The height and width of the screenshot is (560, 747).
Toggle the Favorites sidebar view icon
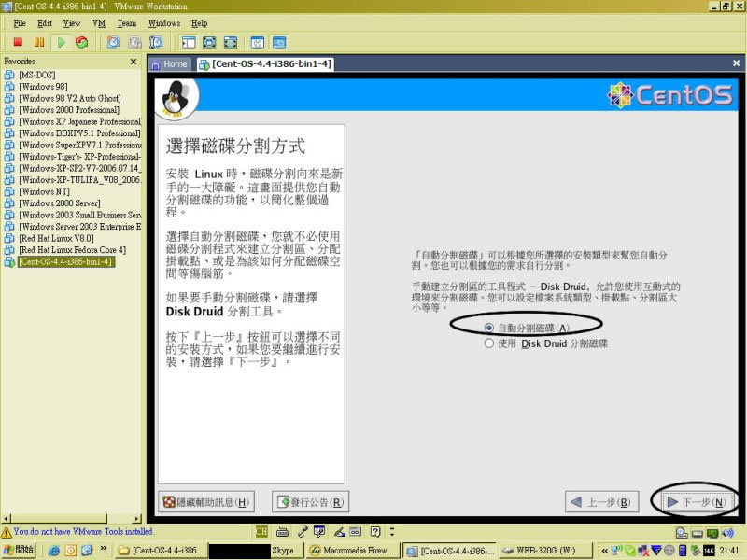pyautogui.click(x=189, y=42)
